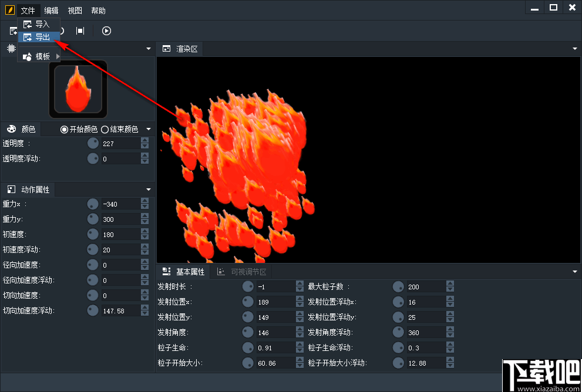The width and height of the screenshot is (582, 392).
Task: Switch to the 可视调节区 tab
Action: click(241, 272)
